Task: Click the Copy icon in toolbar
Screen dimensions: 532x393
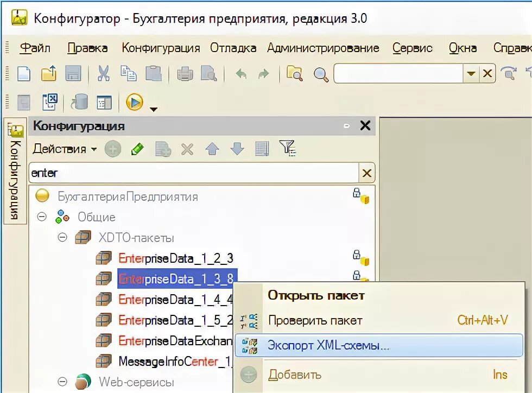Action: coord(129,74)
